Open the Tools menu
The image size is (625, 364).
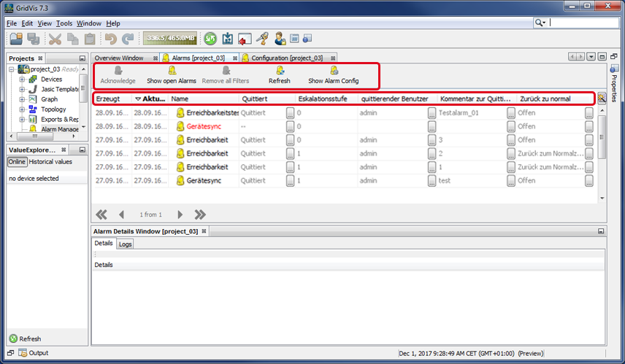click(64, 23)
